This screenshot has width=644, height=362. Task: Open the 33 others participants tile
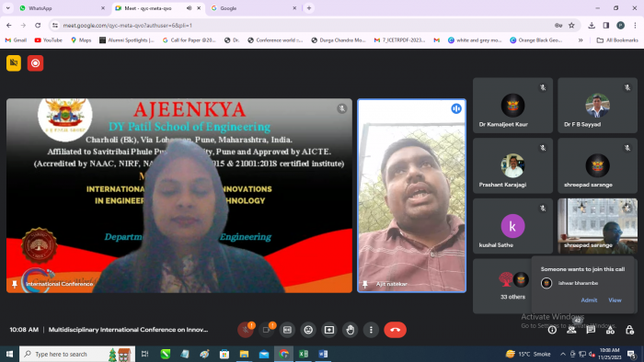512,286
